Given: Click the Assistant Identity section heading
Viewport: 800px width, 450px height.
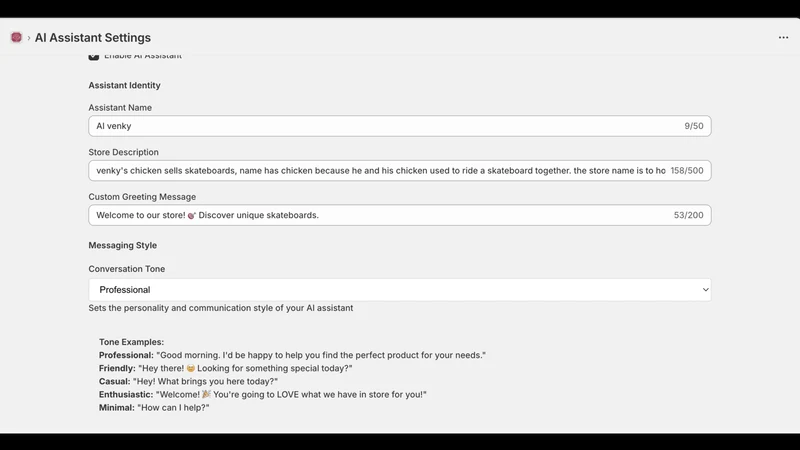Looking at the screenshot, I should click(124, 85).
